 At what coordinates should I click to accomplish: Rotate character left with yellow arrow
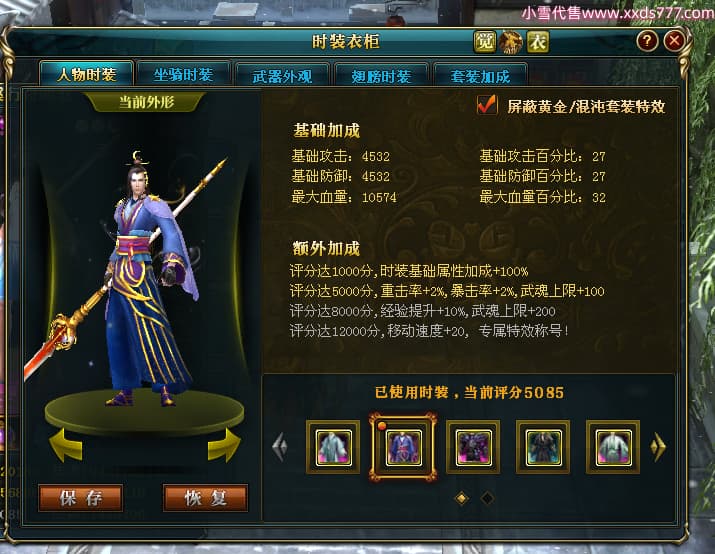[66, 445]
